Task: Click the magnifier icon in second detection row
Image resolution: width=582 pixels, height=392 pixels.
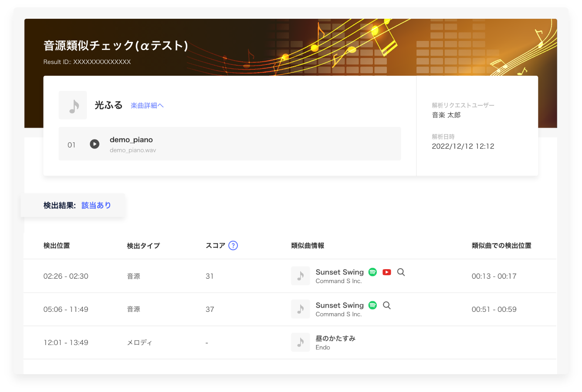Action: (x=387, y=305)
